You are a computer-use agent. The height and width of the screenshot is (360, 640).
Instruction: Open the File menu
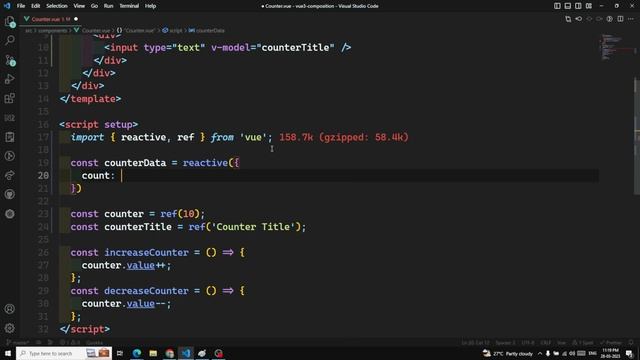(x=21, y=6)
